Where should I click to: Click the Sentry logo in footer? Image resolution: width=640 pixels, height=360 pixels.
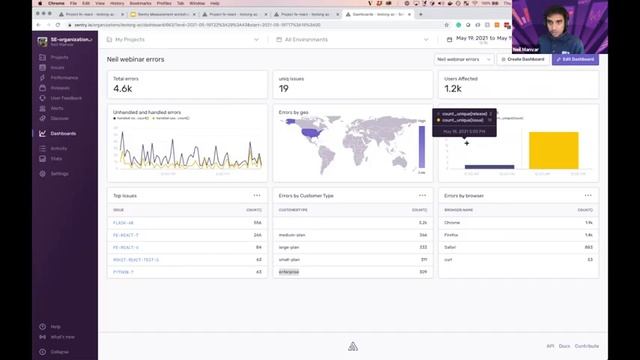353,347
